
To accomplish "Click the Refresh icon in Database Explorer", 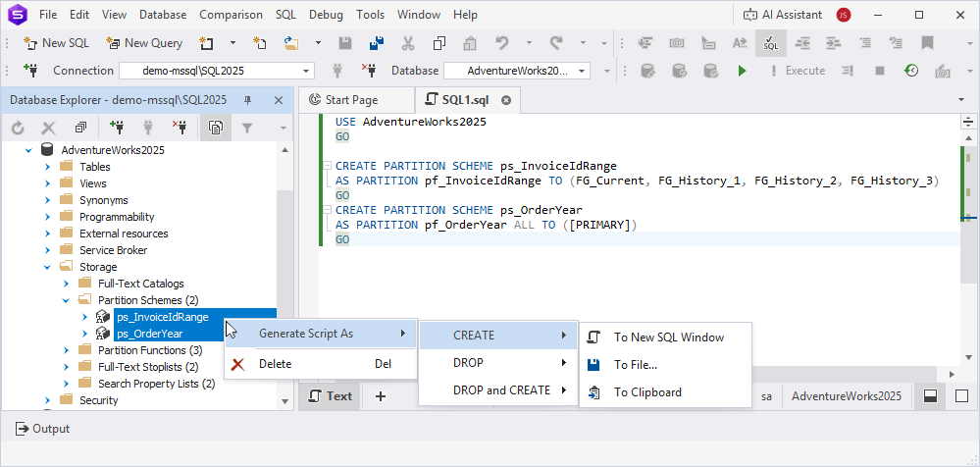I will [x=18, y=129].
